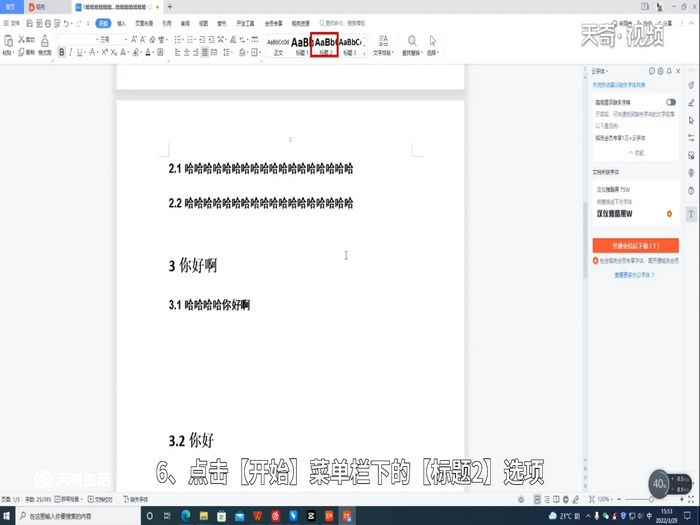Toggle Bold formatting
700x525 pixels.
62,52
